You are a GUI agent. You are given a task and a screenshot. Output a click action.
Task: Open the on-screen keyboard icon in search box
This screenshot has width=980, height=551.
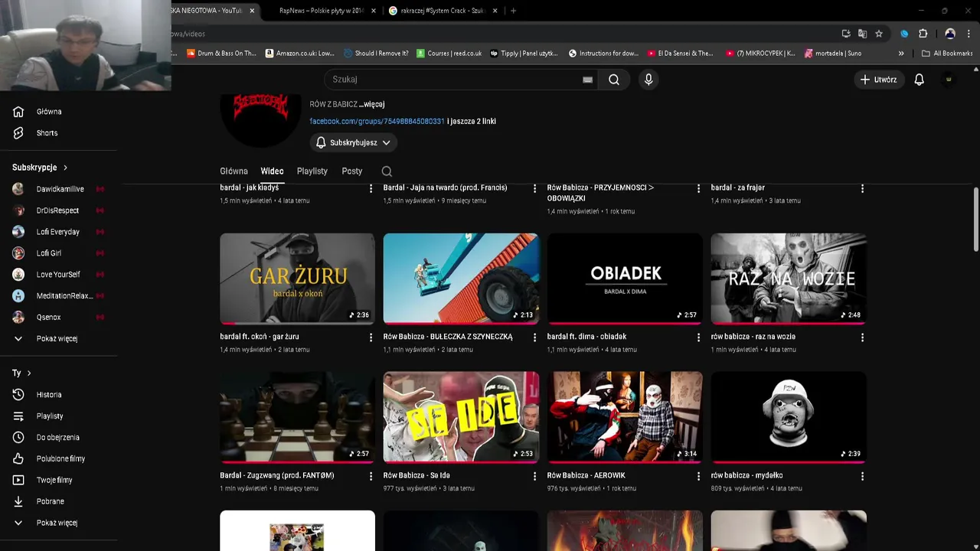[x=587, y=80]
